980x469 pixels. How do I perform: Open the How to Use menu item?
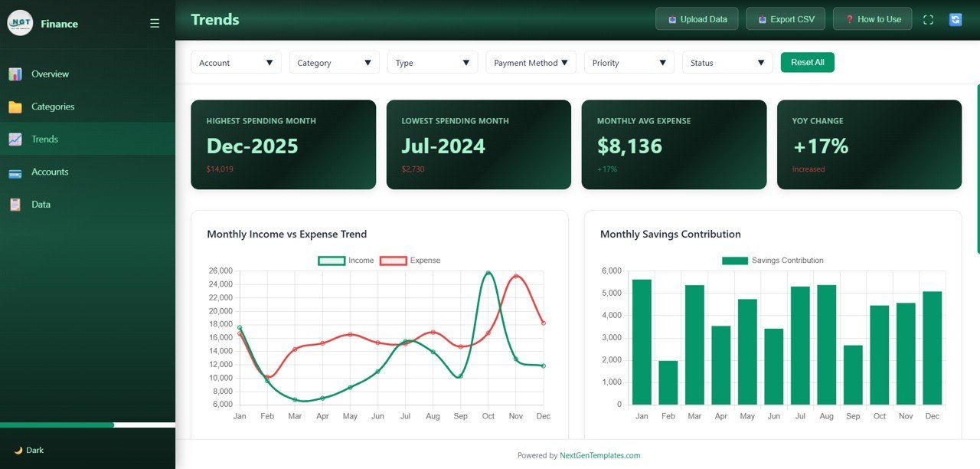pyautogui.click(x=872, y=18)
